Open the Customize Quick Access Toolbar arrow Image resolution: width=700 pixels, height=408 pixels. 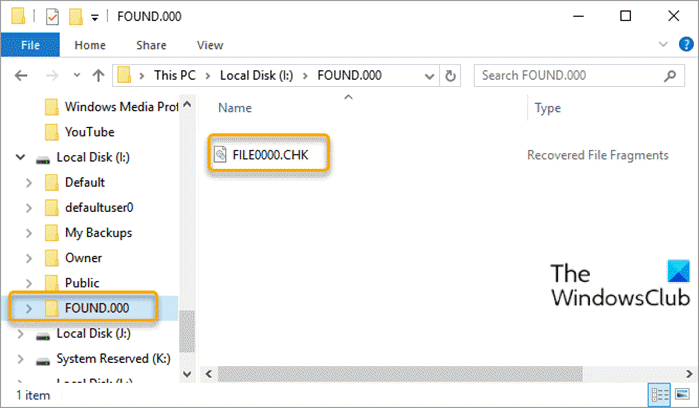point(95,18)
